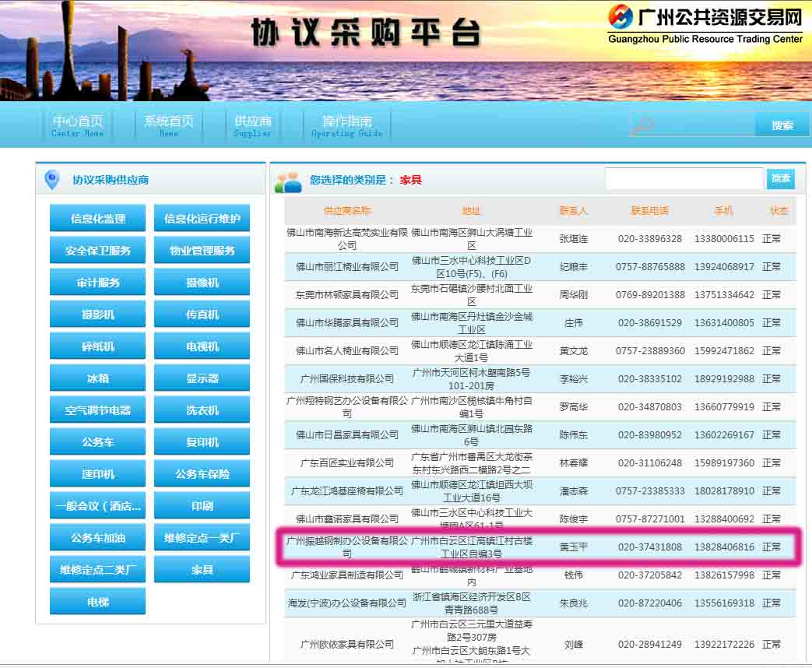This screenshot has height=668, width=812.
Task: Open the 供应商 Supplier menu item
Action: click(252, 126)
